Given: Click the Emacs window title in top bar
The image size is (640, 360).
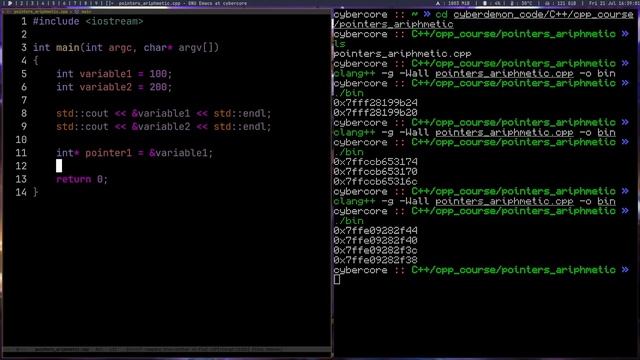Looking at the screenshot, I should click(x=183, y=3).
